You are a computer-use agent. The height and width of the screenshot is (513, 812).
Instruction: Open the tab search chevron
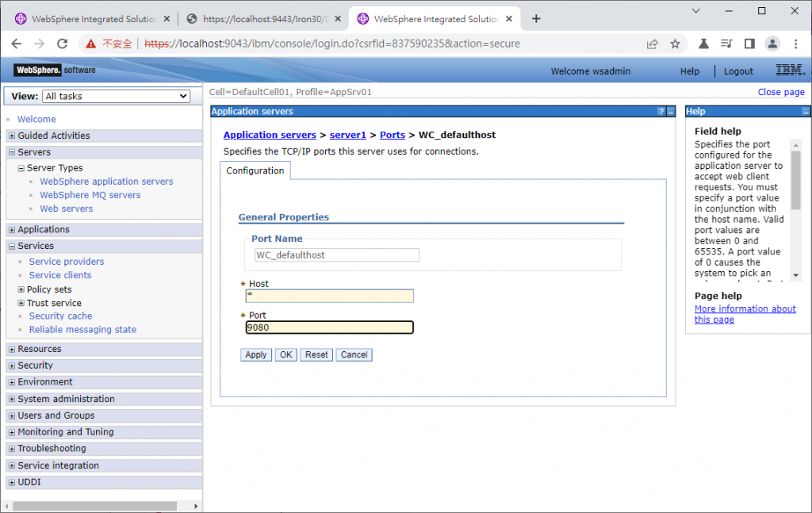pos(695,11)
